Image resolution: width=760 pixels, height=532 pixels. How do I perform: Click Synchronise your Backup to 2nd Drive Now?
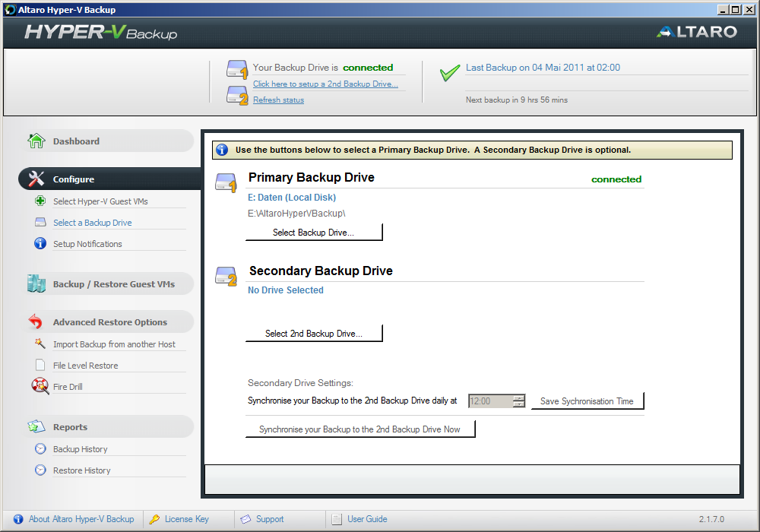click(360, 429)
